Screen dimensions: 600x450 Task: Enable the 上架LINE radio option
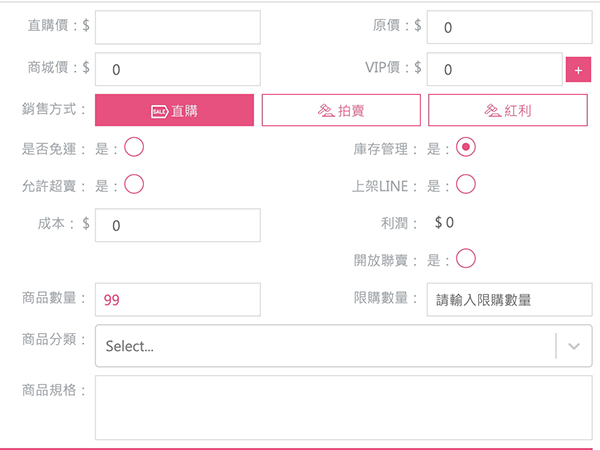click(465, 185)
